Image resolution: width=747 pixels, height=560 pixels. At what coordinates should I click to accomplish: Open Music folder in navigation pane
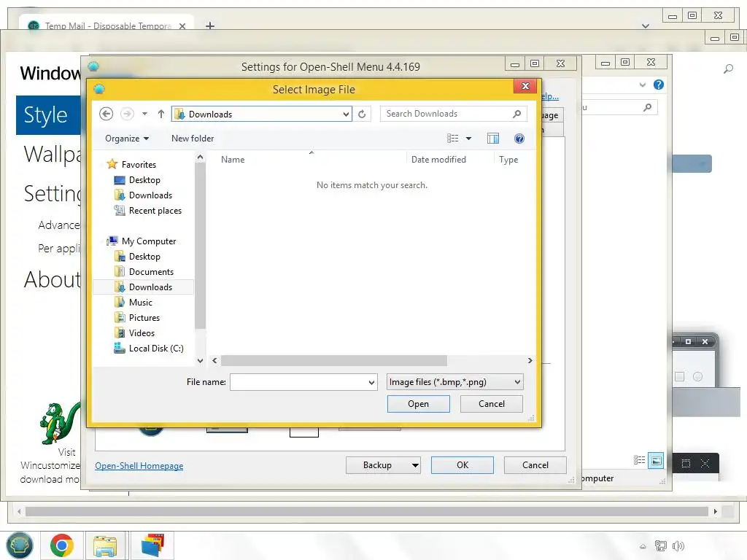(x=141, y=303)
